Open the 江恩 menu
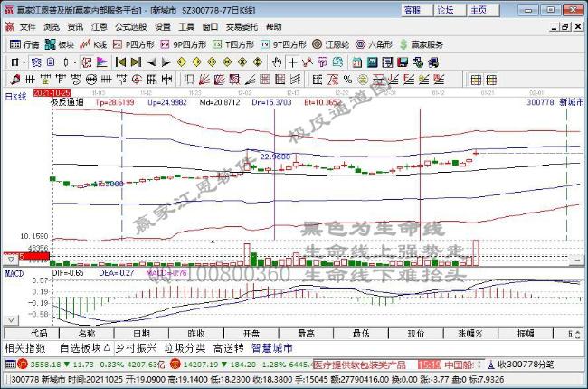This screenshot has width=588, height=389. pyautogui.click(x=99, y=27)
